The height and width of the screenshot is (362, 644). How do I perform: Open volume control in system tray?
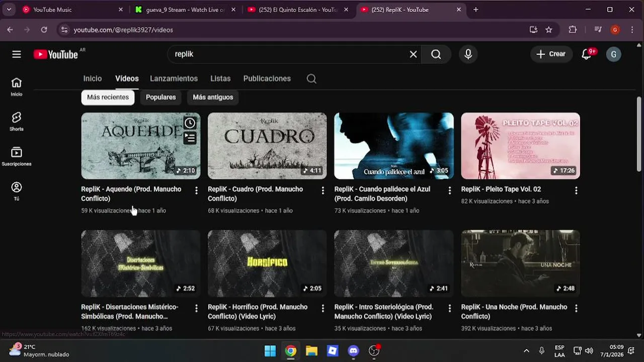coord(589,350)
